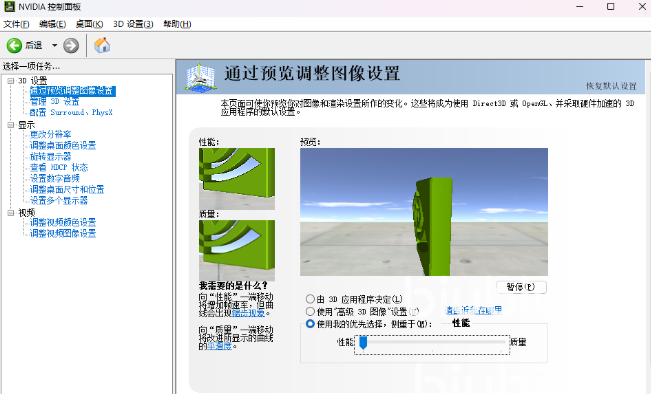Open the 文件(F) menu
The image size is (651, 394).
(x=16, y=24)
